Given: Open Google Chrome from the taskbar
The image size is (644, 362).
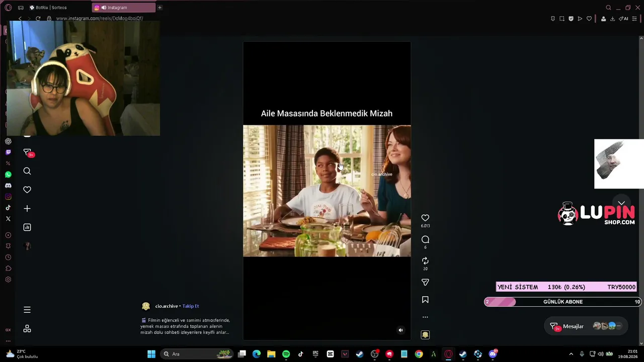Looking at the screenshot, I should (x=419, y=354).
